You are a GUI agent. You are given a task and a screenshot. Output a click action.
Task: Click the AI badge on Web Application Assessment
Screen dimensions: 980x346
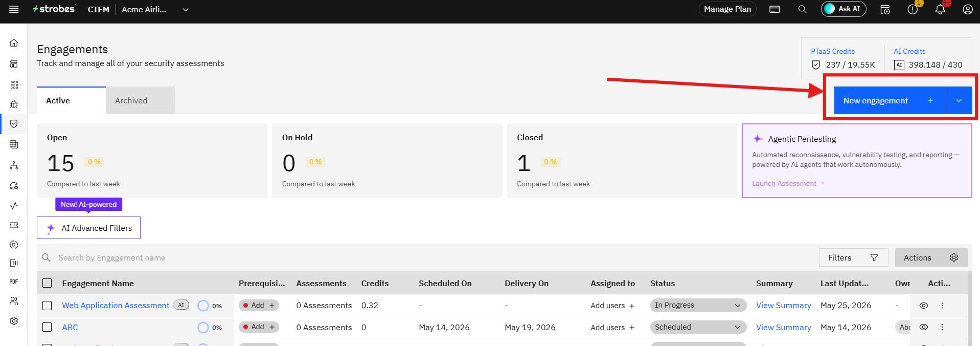point(181,305)
